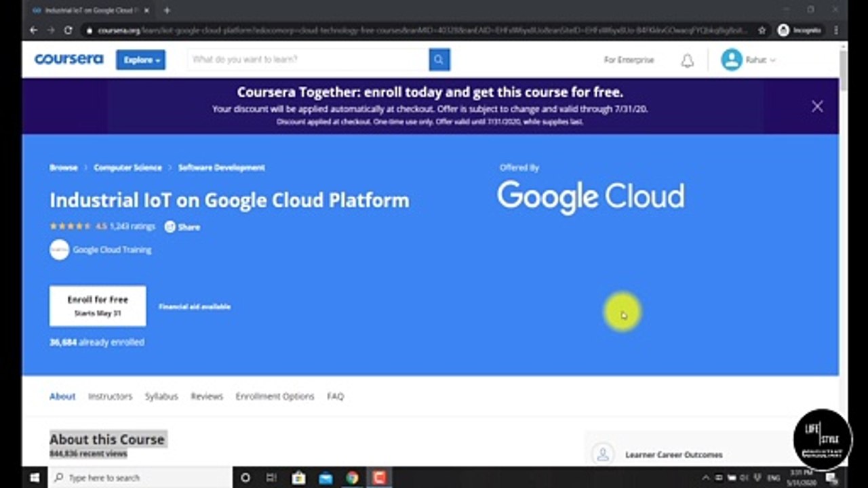The height and width of the screenshot is (488, 868).
Task: Select the About tab
Action: (x=62, y=396)
